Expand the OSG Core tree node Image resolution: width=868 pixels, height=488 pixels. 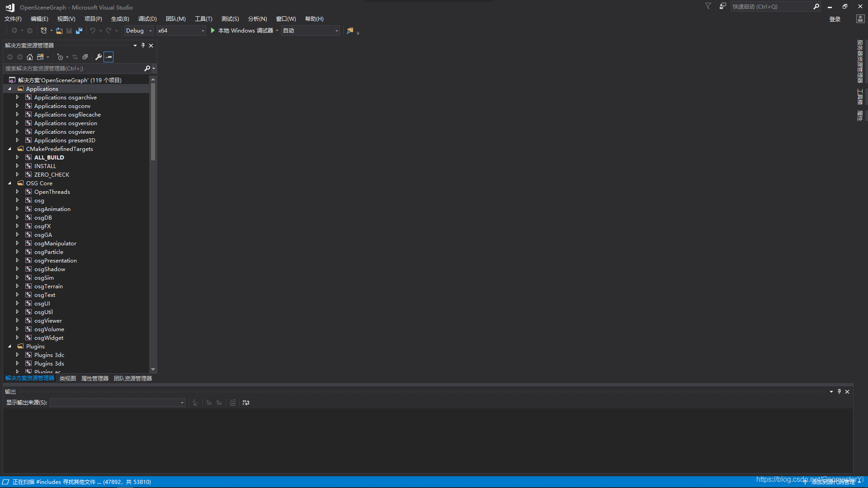(x=10, y=183)
